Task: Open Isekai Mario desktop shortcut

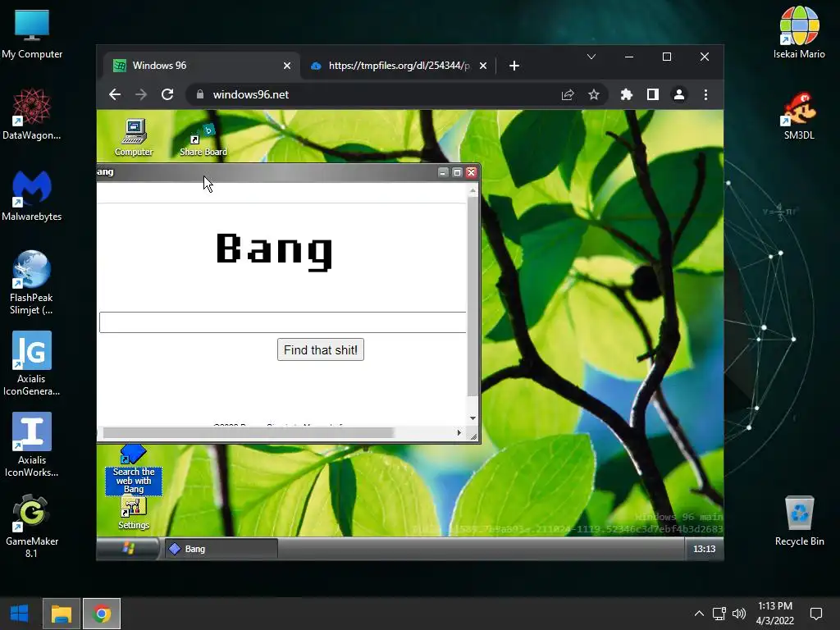Action: pyautogui.click(x=799, y=33)
